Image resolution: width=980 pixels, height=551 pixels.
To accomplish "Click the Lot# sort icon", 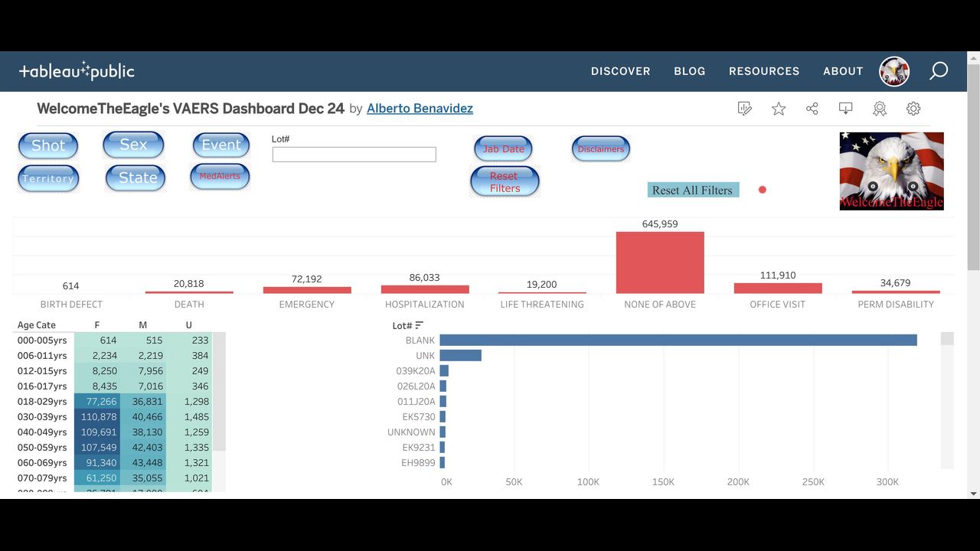I will [420, 325].
